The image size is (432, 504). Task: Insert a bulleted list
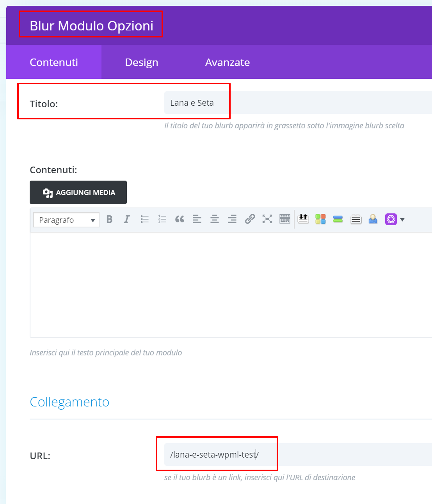pos(145,219)
